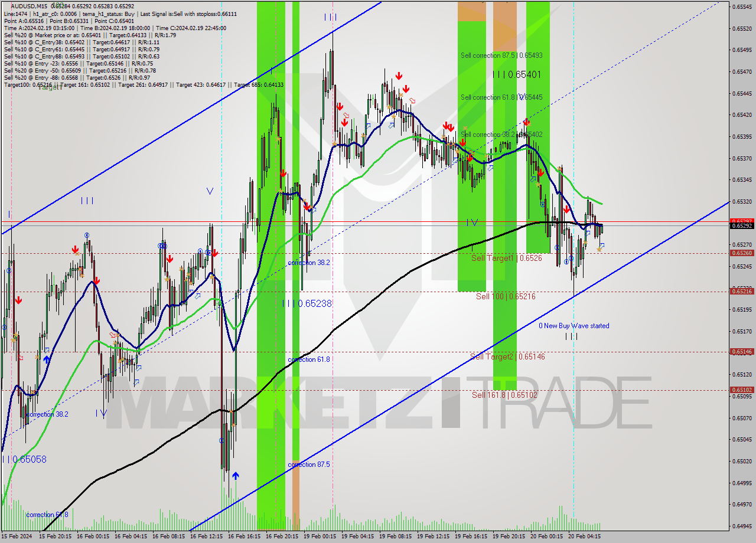Click the 'Sell correction 87.5 | 0.65493' label
Screen dimensions: 756x543
coord(501,55)
